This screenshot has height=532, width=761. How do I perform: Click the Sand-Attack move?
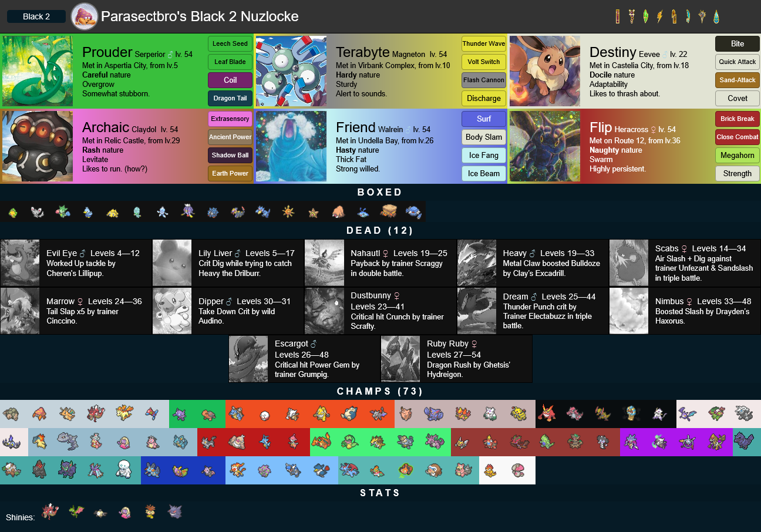[x=738, y=80]
